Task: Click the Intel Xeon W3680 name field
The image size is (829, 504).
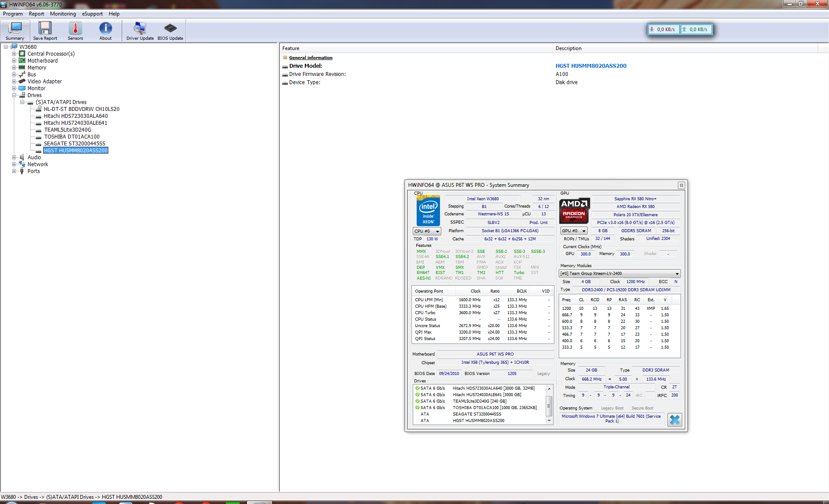Action: tap(483, 199)
